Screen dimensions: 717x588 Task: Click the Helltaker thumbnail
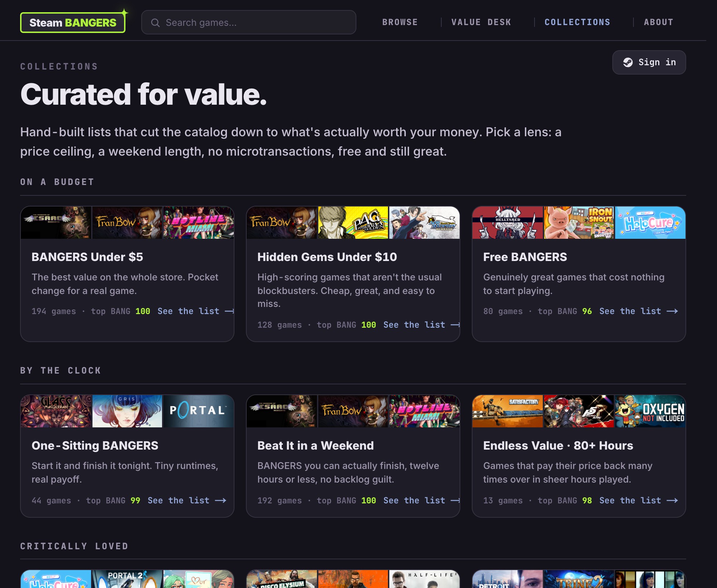[x=508, y=223]
